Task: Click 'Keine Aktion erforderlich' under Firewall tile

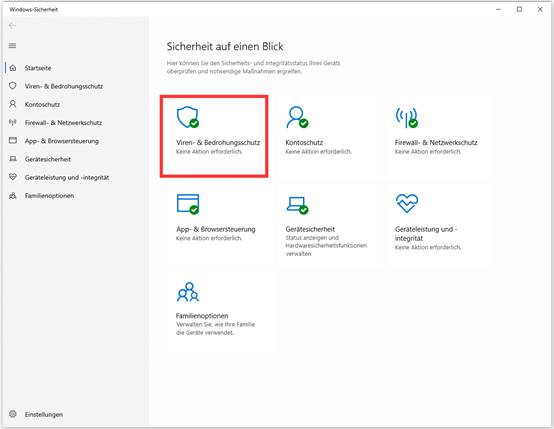Action: [x=428, y=152]
